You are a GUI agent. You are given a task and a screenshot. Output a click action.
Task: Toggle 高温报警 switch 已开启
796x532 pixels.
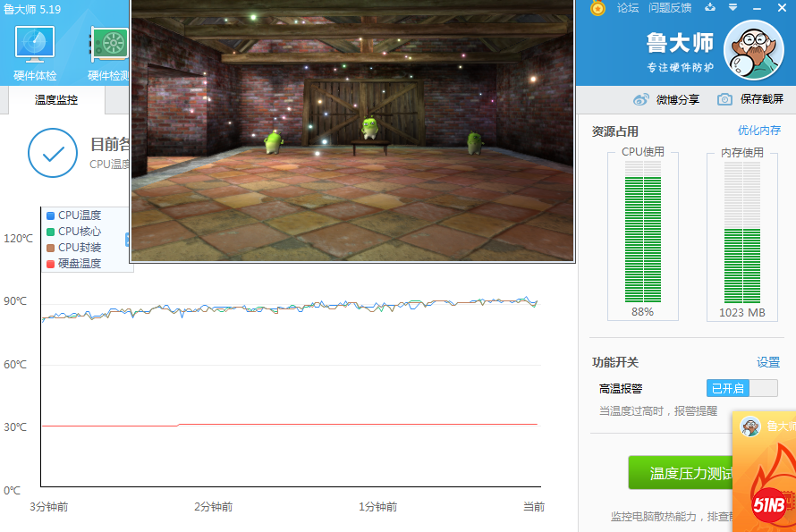pyautogui.click(x=741, y=388)
